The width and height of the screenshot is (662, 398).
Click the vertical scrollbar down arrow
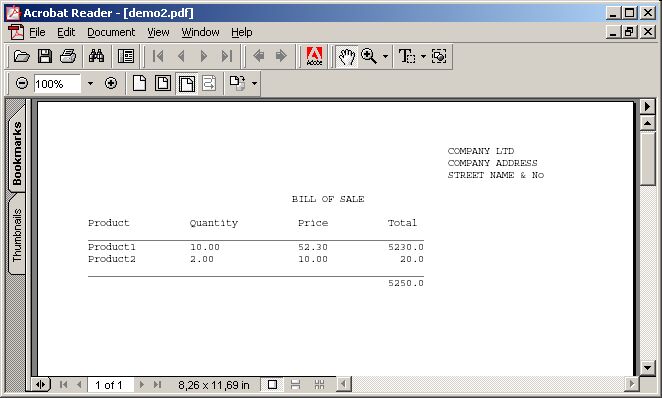[x=647, y=367]
